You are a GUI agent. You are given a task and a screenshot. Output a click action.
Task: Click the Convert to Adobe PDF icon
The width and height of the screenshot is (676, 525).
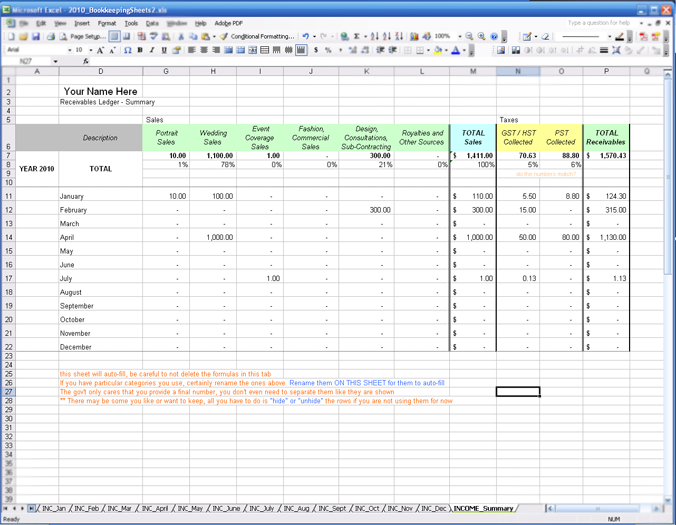click(643, 37)
